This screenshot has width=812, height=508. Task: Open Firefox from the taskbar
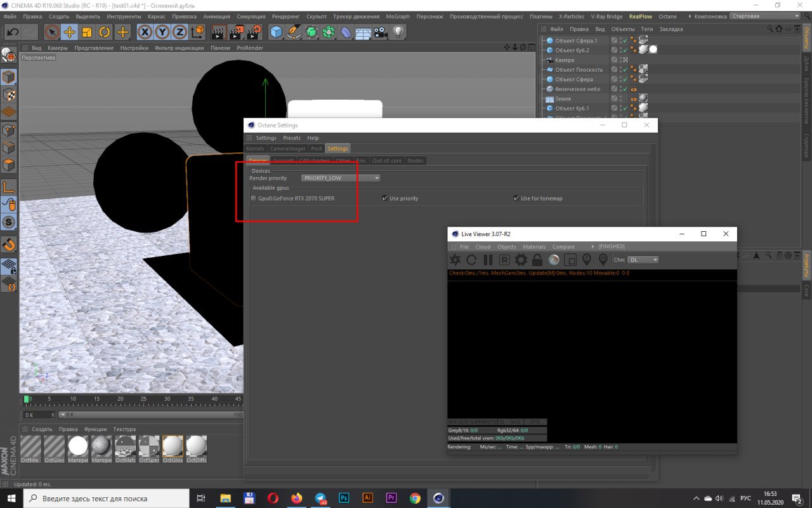tap(297, 498)
